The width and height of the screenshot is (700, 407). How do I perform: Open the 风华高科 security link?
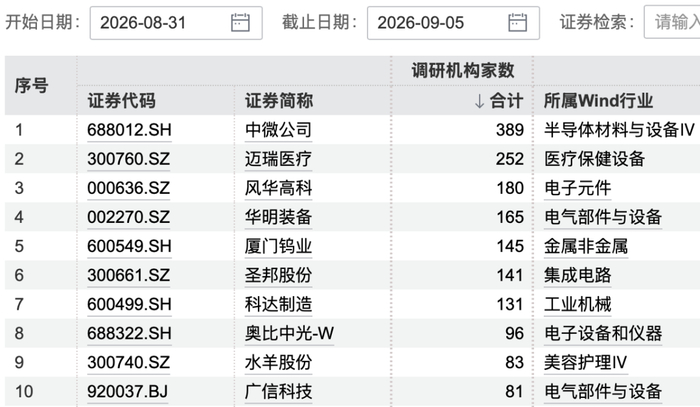point(278,188)
